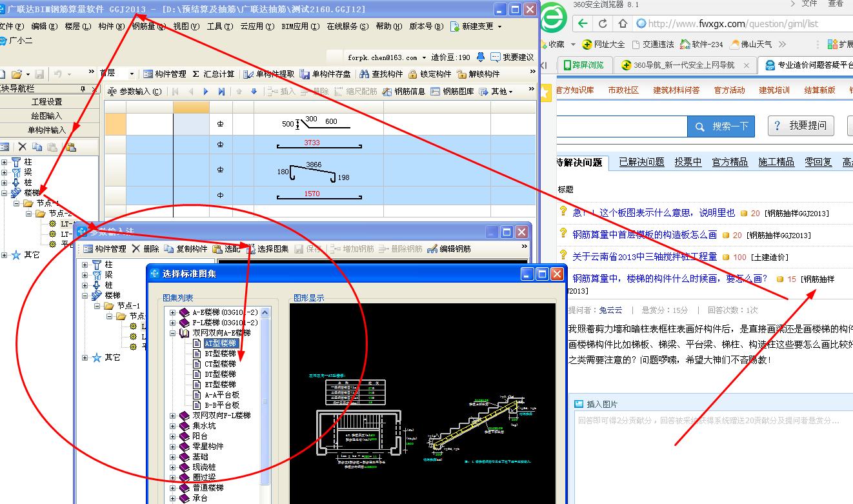
Task: Run 汇总计算 summary calculation
Action: coord(213,74)
